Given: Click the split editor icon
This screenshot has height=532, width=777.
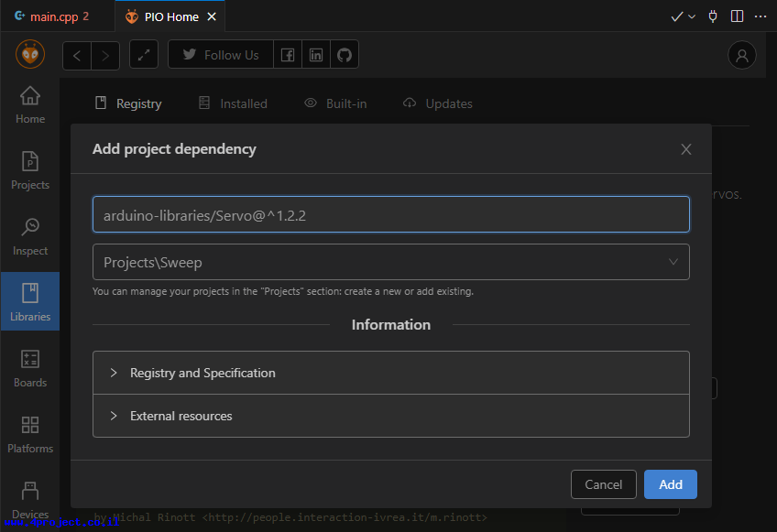Looking at the screenshot, I should click(x=737, y=16).
